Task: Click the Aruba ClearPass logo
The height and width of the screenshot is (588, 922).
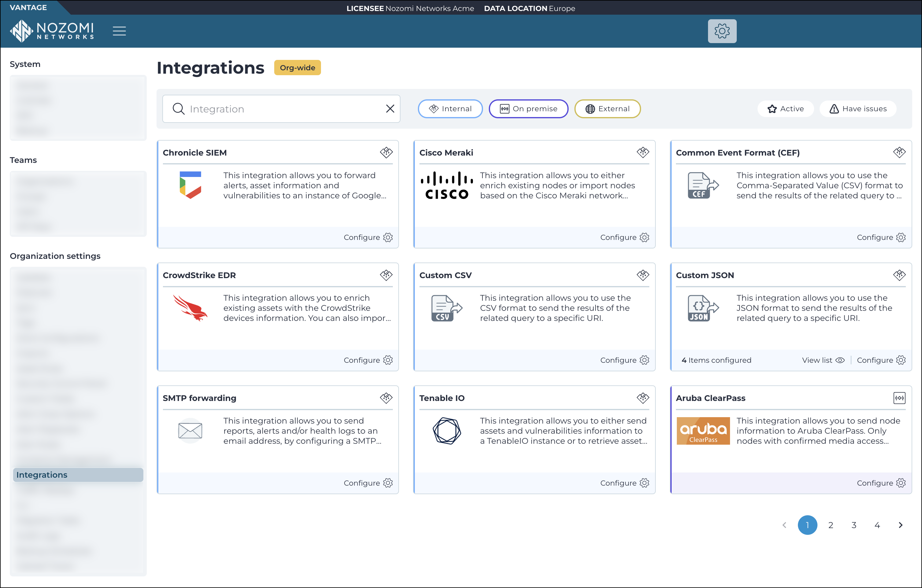Action: click(703, 431)
